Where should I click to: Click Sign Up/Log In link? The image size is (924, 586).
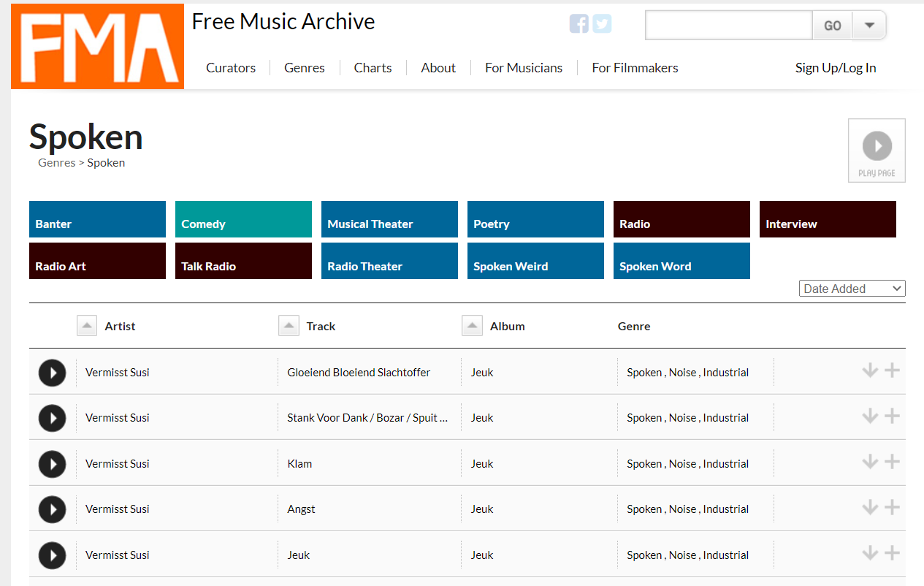pyautogui.click(x=836, y=68)
